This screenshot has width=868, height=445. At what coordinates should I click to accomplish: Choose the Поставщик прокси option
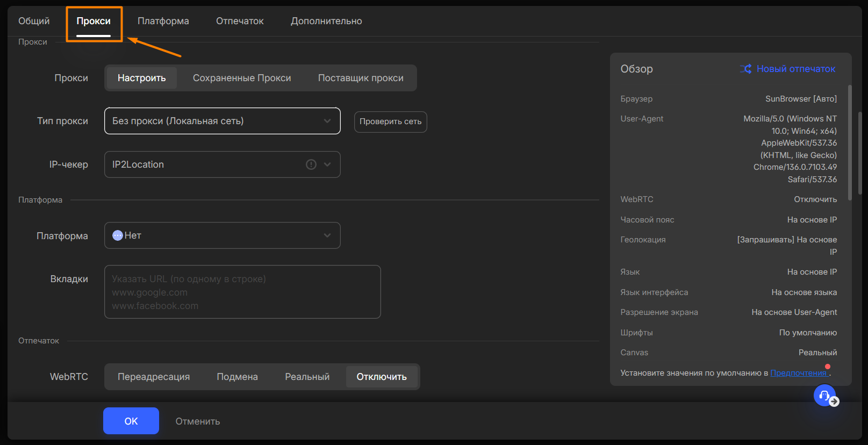(361, 78)
